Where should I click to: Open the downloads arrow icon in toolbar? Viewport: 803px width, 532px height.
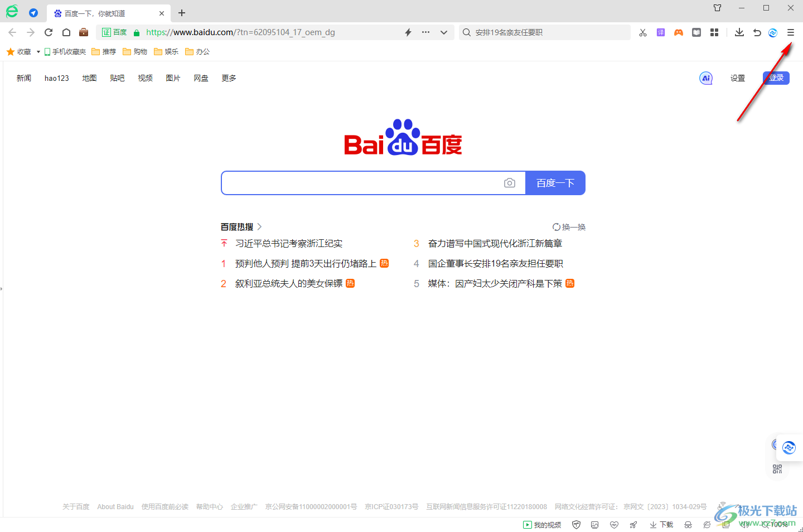click(x=739, y=32)
